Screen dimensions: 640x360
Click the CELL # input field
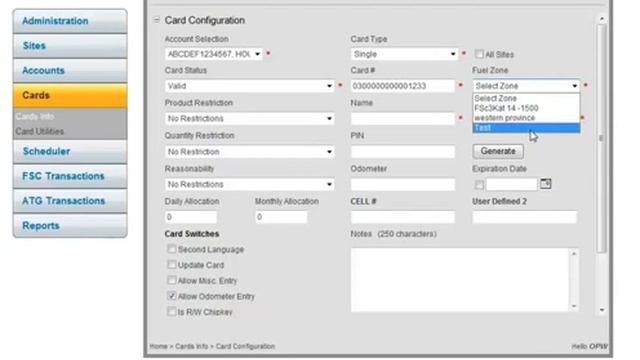(x=402, y=217)
